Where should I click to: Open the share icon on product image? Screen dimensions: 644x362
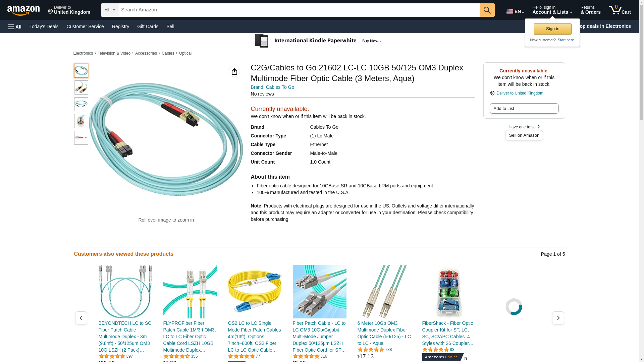click(234, 71)
